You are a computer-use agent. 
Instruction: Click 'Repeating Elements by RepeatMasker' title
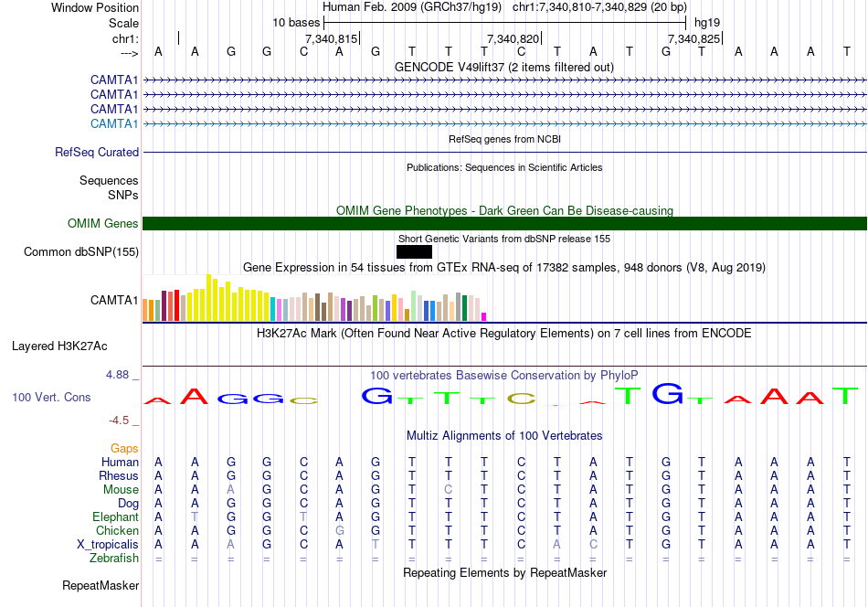(x=504, y=572)
